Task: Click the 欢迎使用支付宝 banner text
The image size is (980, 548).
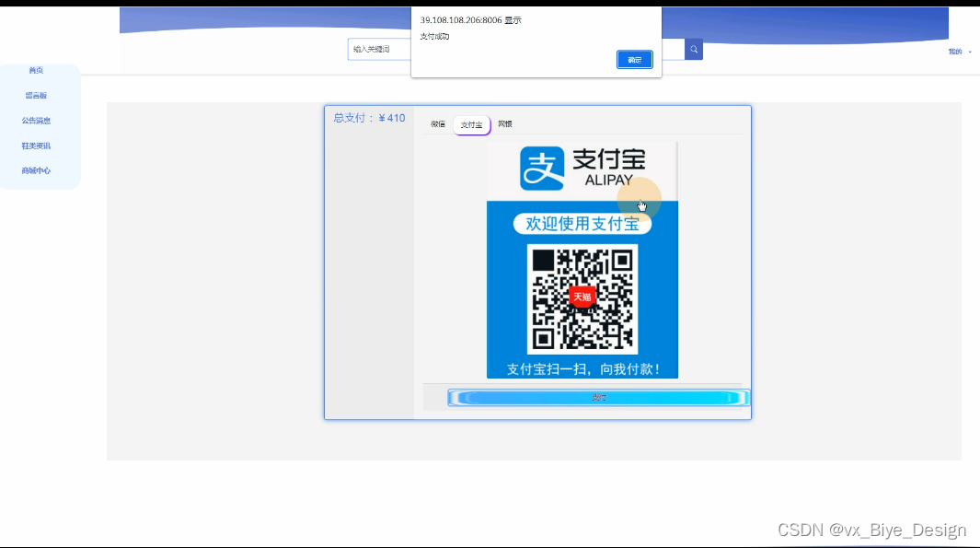Action: (582, 224)
